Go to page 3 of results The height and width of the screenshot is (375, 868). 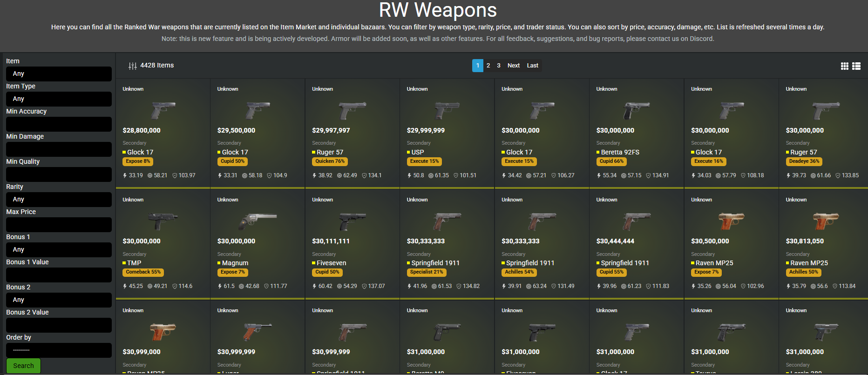[x=498, y=66]
